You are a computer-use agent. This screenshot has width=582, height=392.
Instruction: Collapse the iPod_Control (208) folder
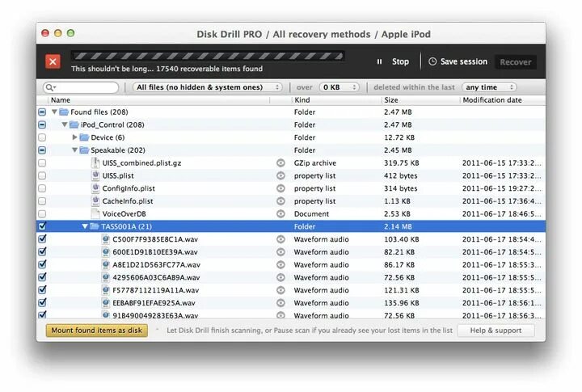(65, 124)
